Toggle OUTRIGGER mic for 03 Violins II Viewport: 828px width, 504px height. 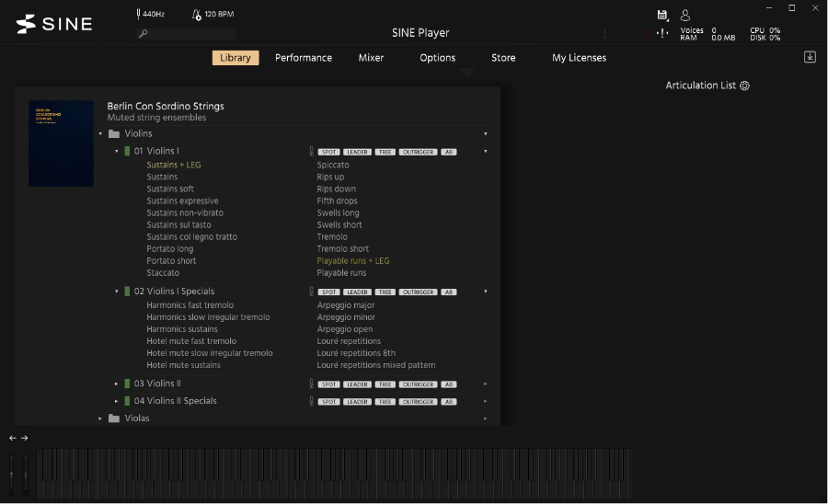pyautogui.click(x=418, y=384)
